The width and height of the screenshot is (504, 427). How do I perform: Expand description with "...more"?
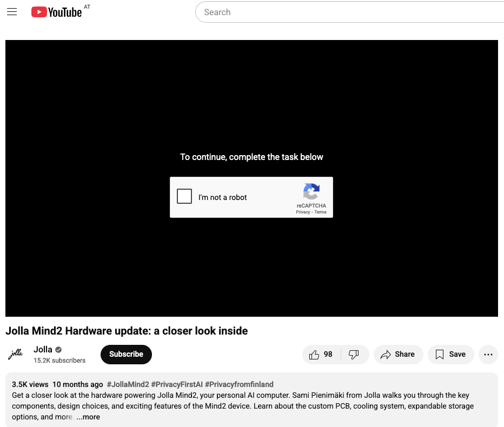click(88, 417)
